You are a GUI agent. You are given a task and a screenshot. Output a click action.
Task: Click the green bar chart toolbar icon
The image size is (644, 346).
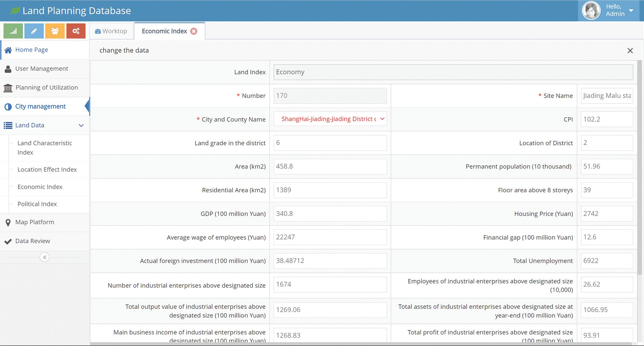point(13,31)
